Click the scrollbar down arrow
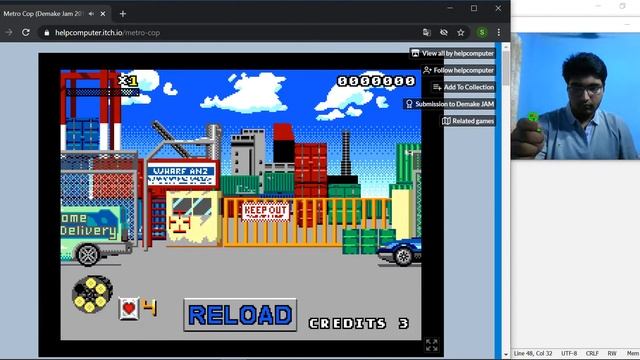The height and width of the screenshot is (360, 640). point(506,354)
